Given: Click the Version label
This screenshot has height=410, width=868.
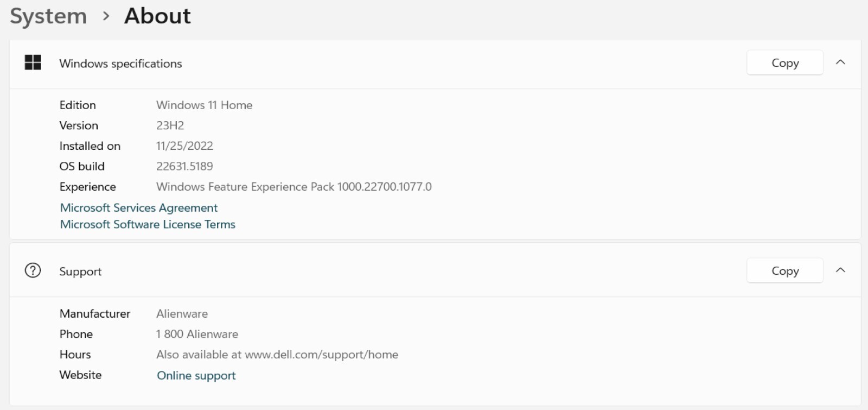Looking at the screenshot, I should 79,125.
